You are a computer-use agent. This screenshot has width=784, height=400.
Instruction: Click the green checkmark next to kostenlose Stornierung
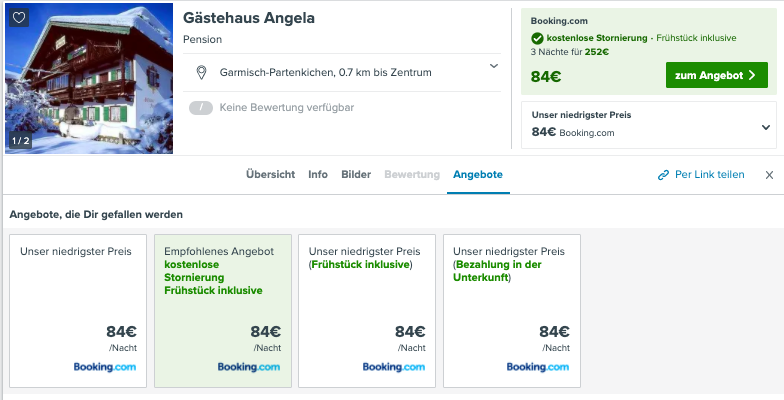(537, 38)
